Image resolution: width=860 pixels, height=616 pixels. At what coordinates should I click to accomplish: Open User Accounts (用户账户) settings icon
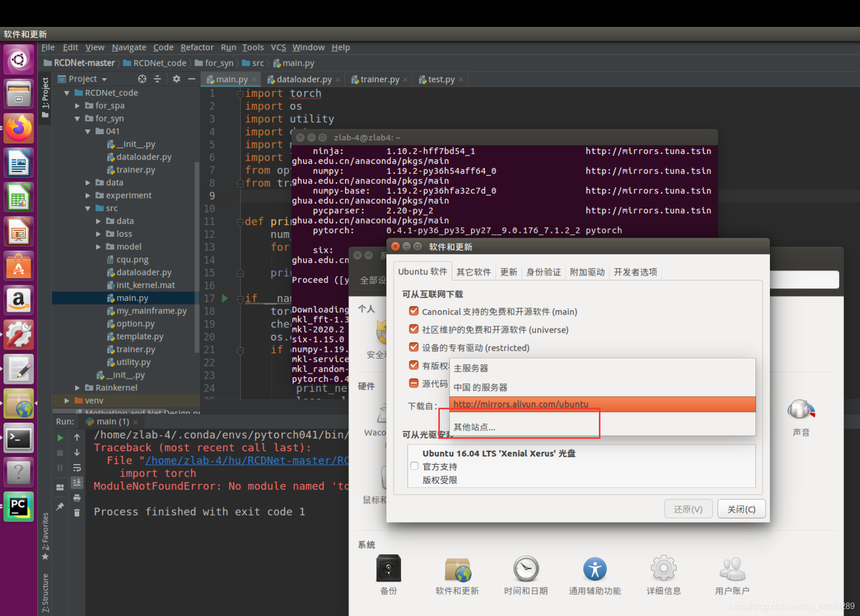click(x=732, y=575)
